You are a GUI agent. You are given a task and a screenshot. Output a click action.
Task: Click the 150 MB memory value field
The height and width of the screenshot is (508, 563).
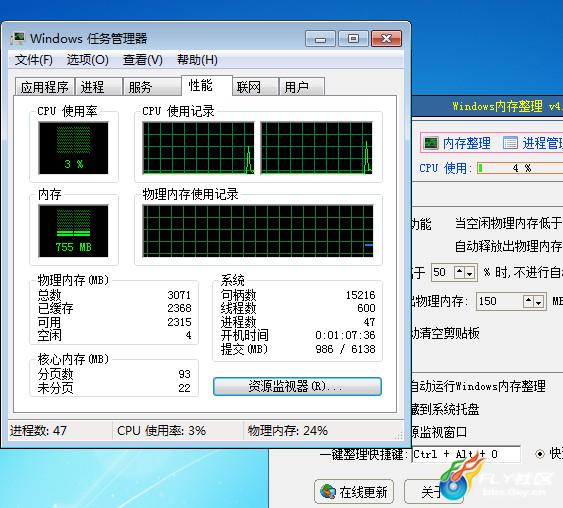tap(500, 301)
